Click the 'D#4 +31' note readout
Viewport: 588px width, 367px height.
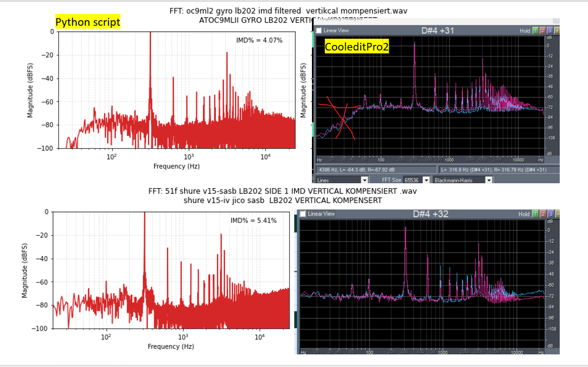(438, 30)
